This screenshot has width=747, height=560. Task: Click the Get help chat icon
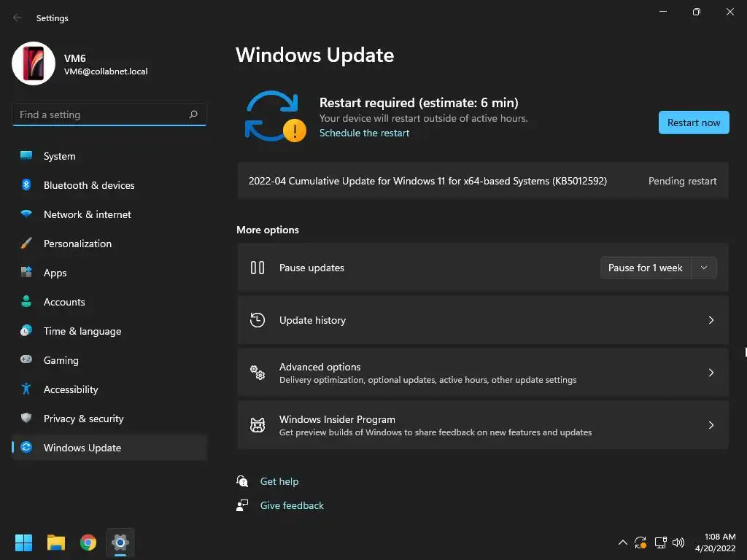(x=242, y=481)
